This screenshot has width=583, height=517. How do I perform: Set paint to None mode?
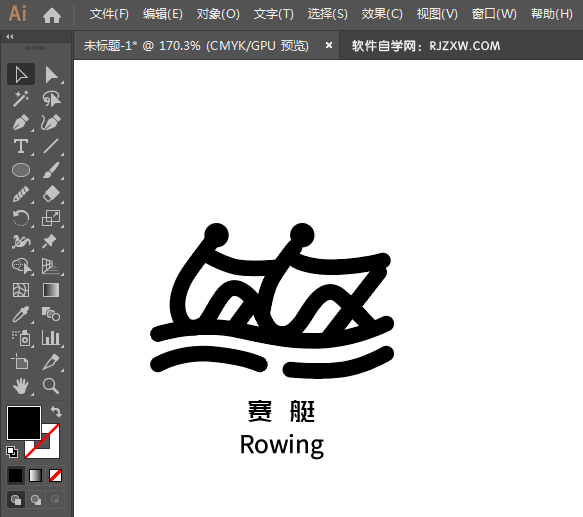pyautogui.click(x=55, y=475)
